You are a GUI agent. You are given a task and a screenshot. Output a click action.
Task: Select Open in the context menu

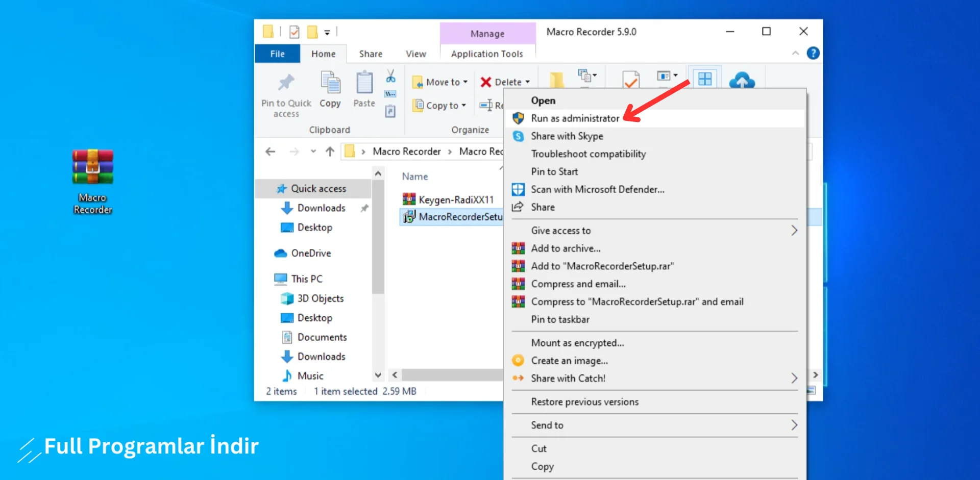(x=655, y=100)
